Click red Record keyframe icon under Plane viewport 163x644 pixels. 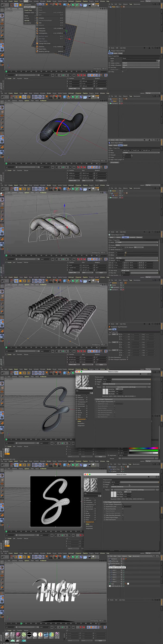pyautogui.click(x=78, y=75)
